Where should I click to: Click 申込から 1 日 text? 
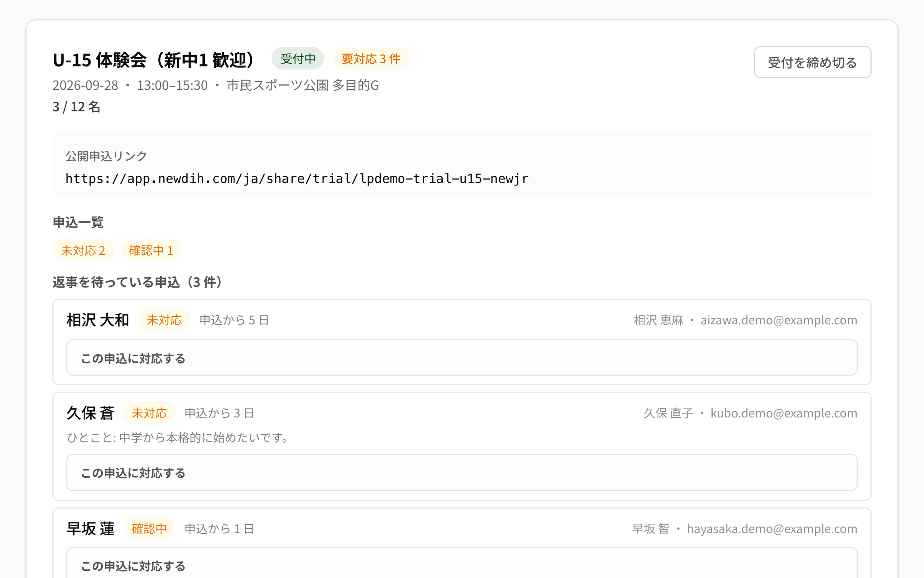[219, 529]
